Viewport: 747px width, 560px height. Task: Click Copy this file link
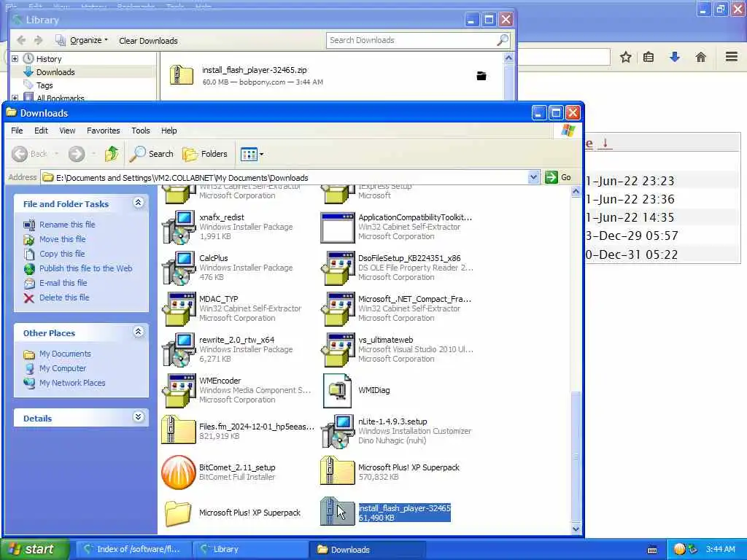[x=62, y=254]
